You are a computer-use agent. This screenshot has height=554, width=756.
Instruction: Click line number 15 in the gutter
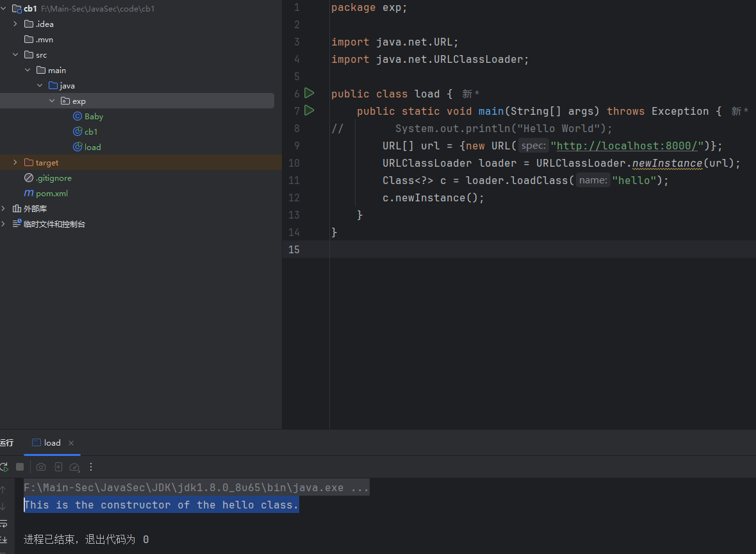[293, 249]
